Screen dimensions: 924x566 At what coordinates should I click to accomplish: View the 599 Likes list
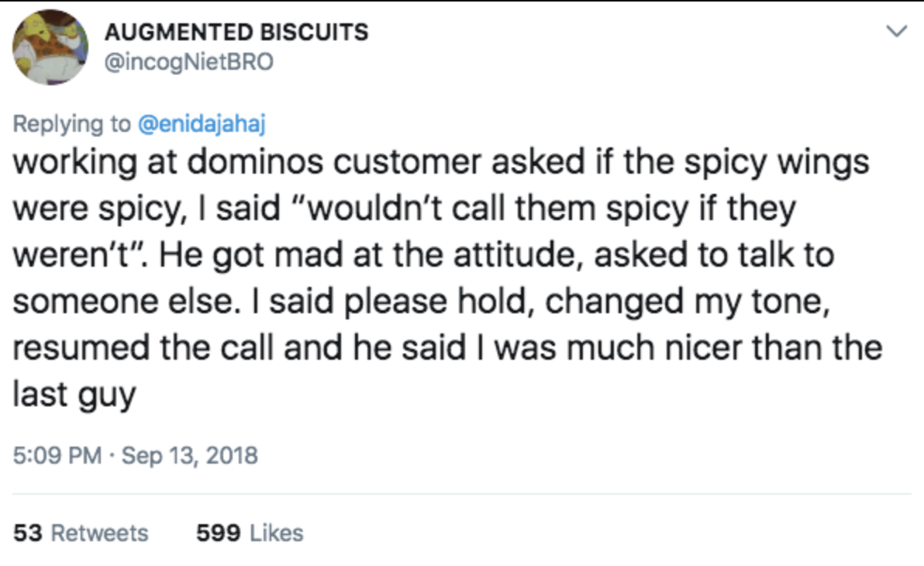[x=250, y=533]
